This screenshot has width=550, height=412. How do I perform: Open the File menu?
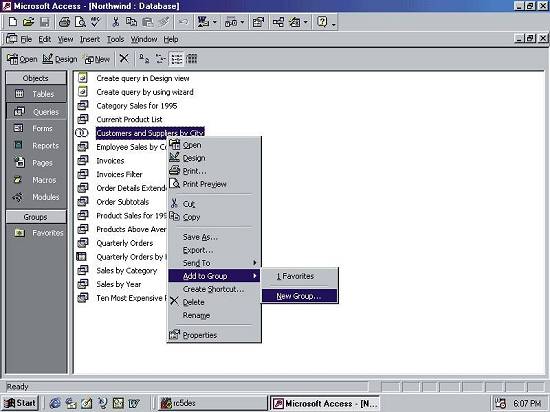pos(26,39)
